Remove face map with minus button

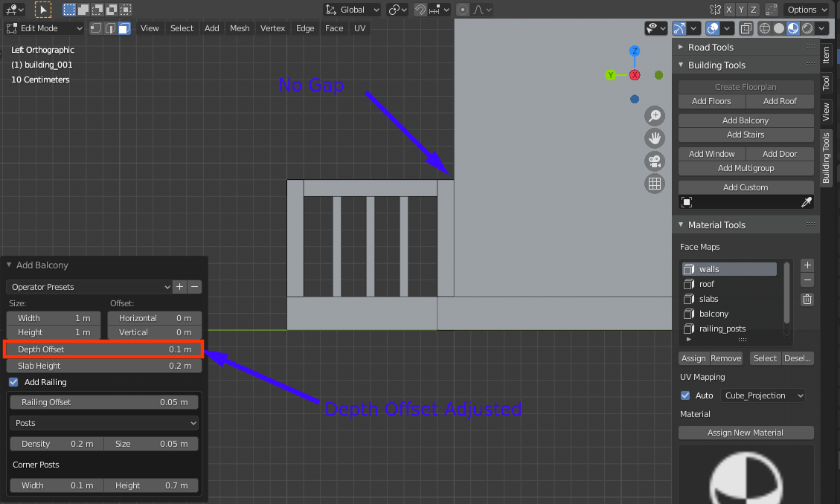pos(807,280)
